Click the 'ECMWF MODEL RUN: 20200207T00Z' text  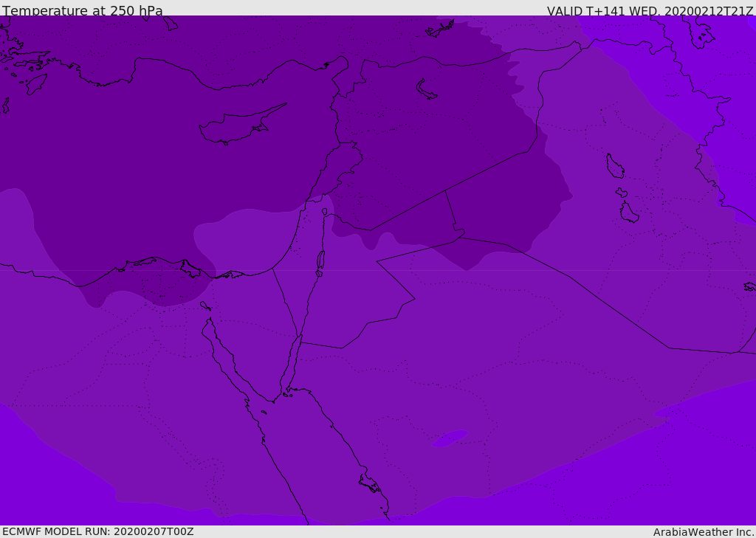[x=98, y=531]
